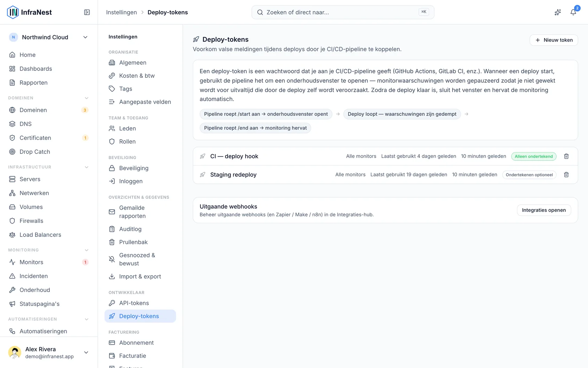Open API-tokens settings page
Image resolution: width=588 pixels, height=368 pixels.
pos(140,303)
